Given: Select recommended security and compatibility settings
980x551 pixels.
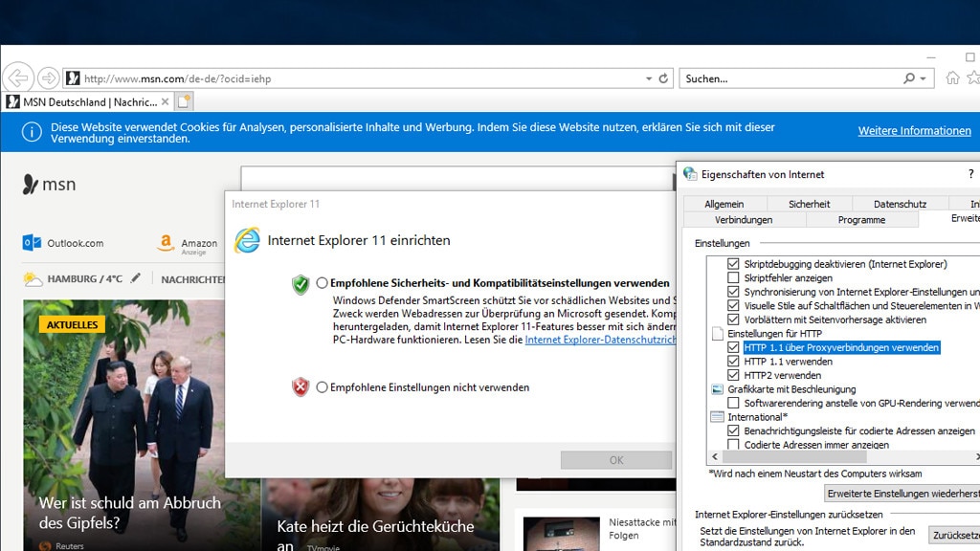Looking at the screenshot, I should pos(322,283).
